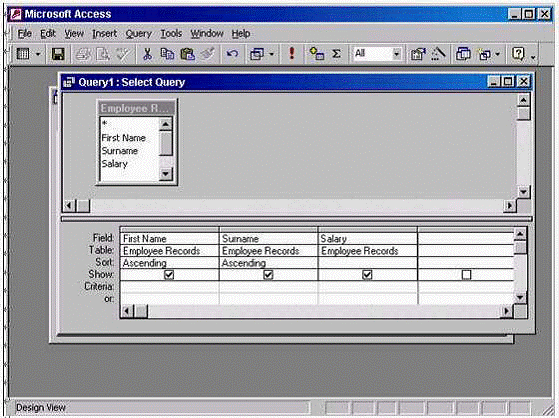The image size is (559, 418).
Task: Uncheck Show box for First Name column
Action: 169,275
